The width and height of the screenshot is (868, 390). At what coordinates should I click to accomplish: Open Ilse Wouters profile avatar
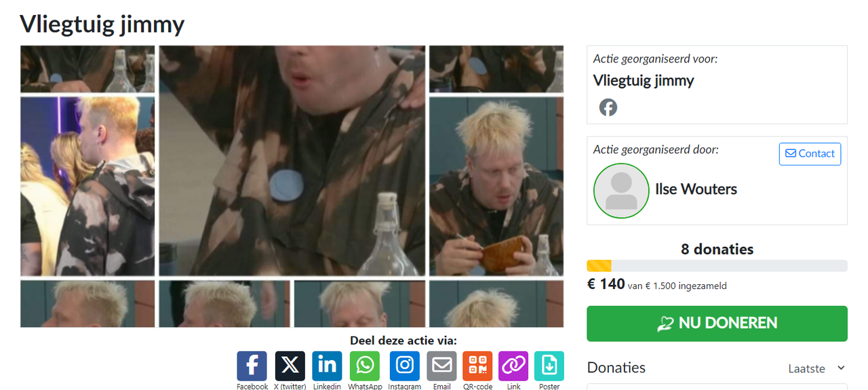coord(621,191)
